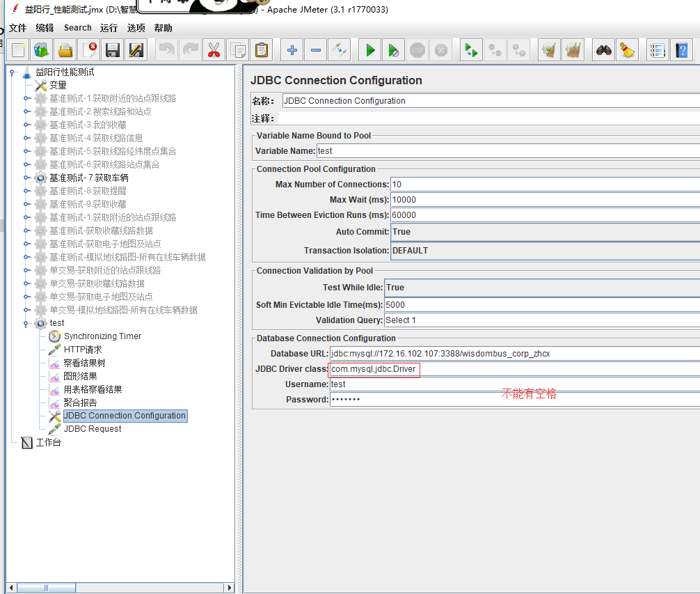Click the Stop test icon
Viewport: 700px width, 594px height.
pos(417,50)
